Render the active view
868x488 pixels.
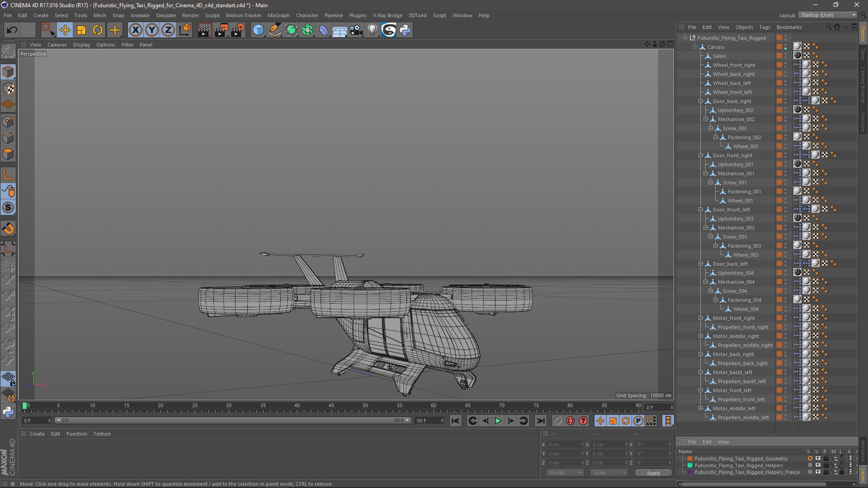point(204,30)
